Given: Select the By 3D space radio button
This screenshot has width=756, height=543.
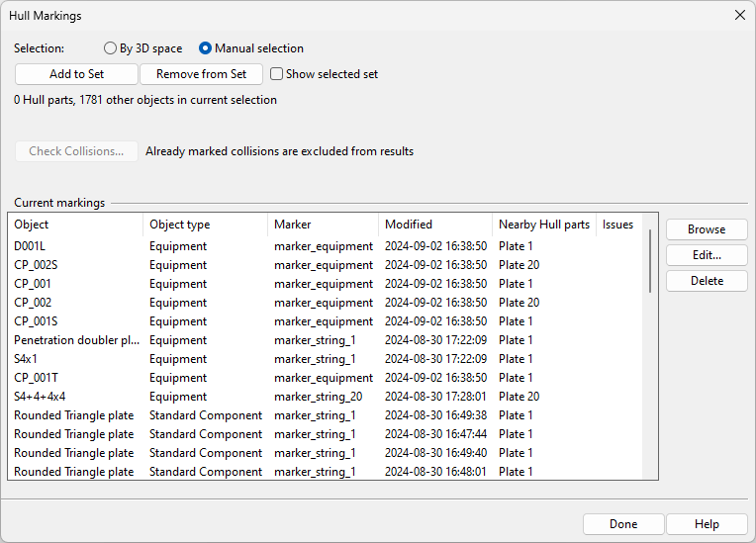Looking at the screenshot, I should pos(111,48).
